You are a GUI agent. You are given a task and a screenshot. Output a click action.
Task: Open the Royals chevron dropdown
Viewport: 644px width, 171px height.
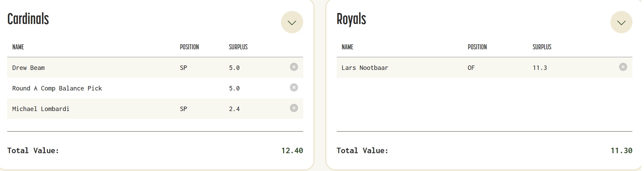621,22
